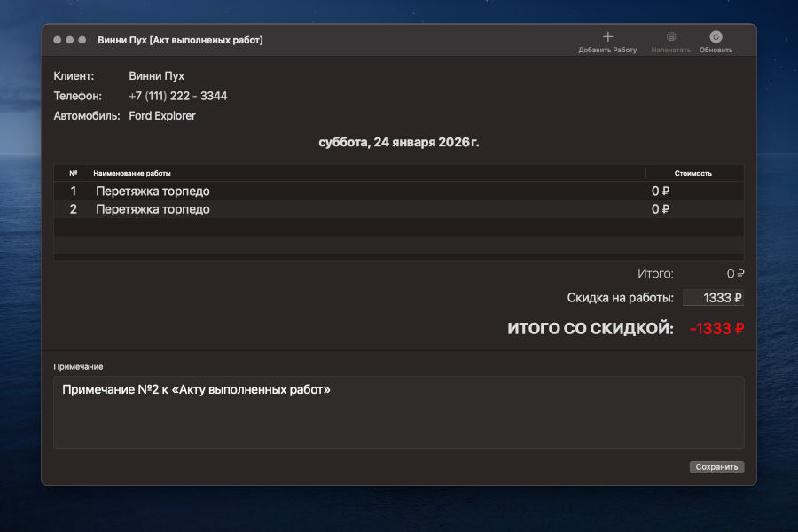This screenshot has height=532, width=798.
Task: Click the Стоимость column header
Action: [x=693, y=173]
